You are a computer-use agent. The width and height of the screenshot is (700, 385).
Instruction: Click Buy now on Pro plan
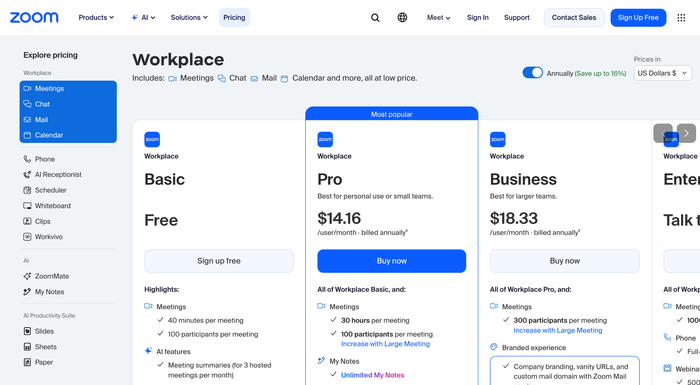pos(392,261)
